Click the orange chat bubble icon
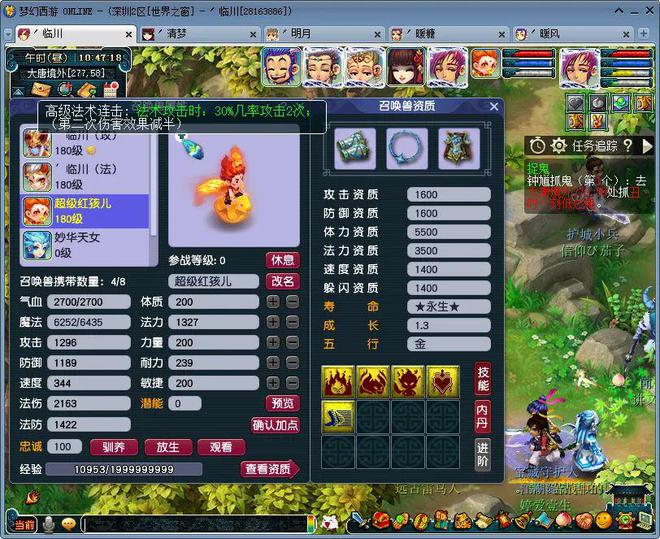The image size is (660, 539). coord(69,524)
